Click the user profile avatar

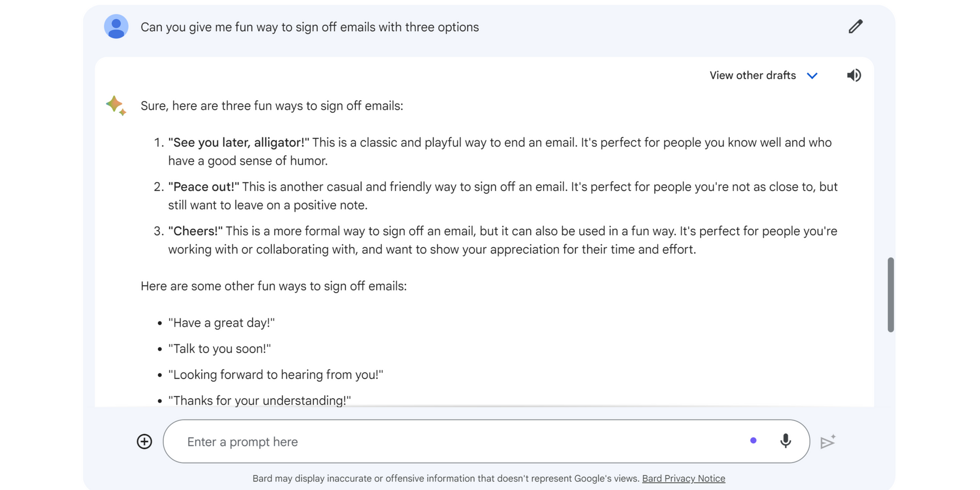[x=116, y=26]
